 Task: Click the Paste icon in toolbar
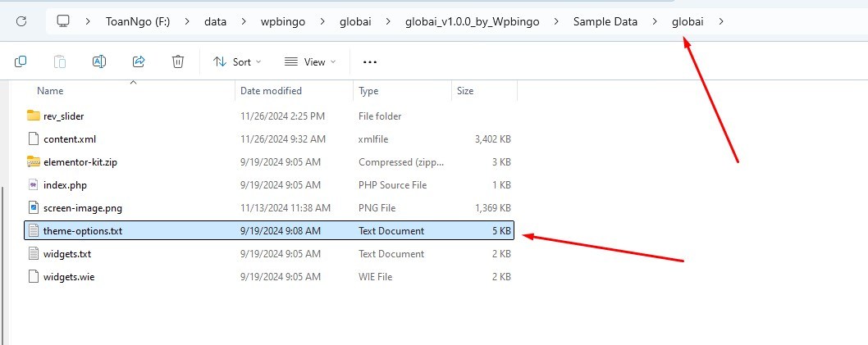click(x=60, y=61)
